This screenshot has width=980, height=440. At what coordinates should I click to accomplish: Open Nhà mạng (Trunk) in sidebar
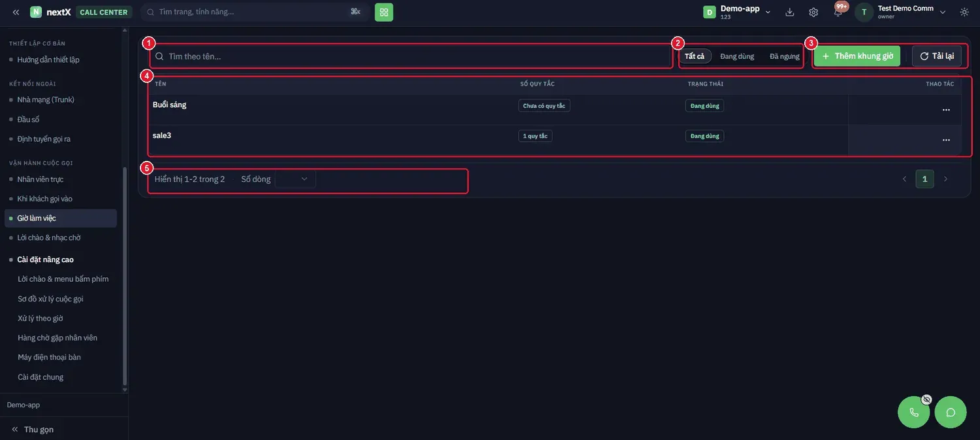46,99
